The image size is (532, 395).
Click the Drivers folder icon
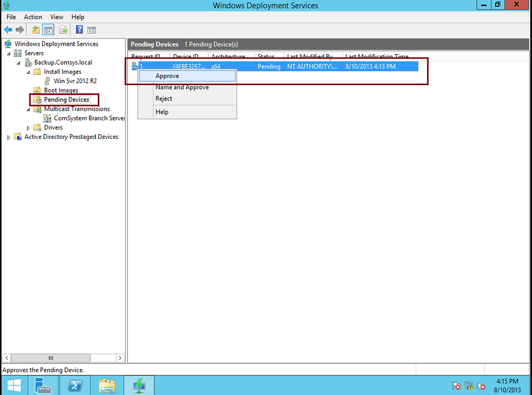pos(37,128)
